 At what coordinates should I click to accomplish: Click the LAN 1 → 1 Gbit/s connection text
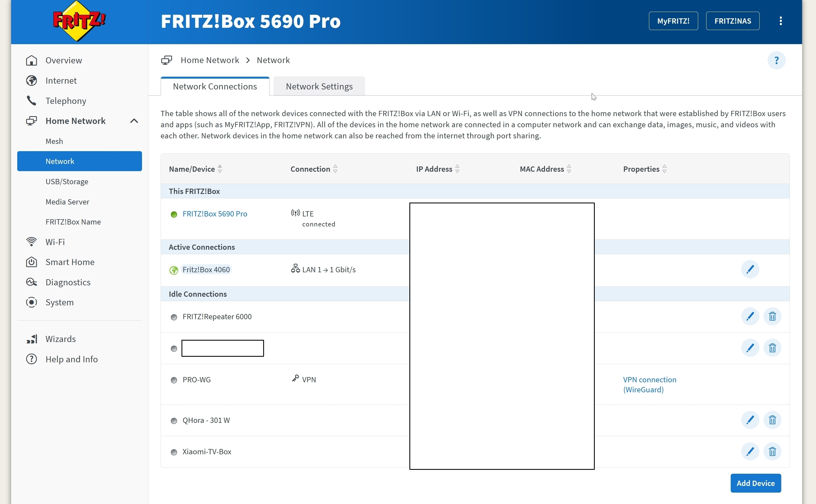tap(329, 270)
